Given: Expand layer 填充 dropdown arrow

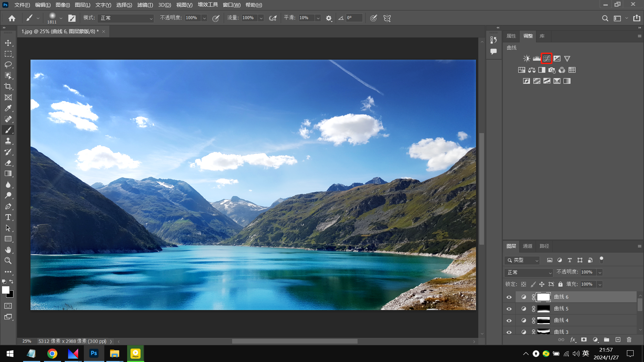Looking at the screenshot, I should (x=600, y=285).
